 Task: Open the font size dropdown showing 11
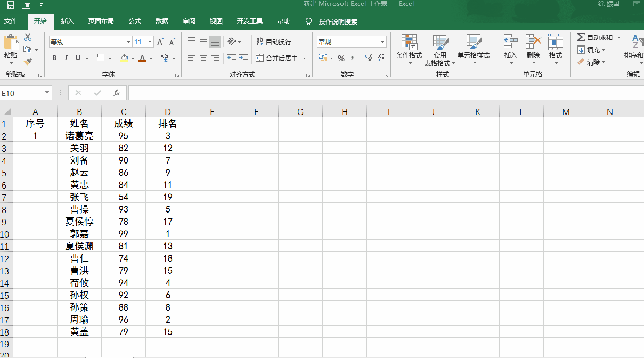pos(150,42)
